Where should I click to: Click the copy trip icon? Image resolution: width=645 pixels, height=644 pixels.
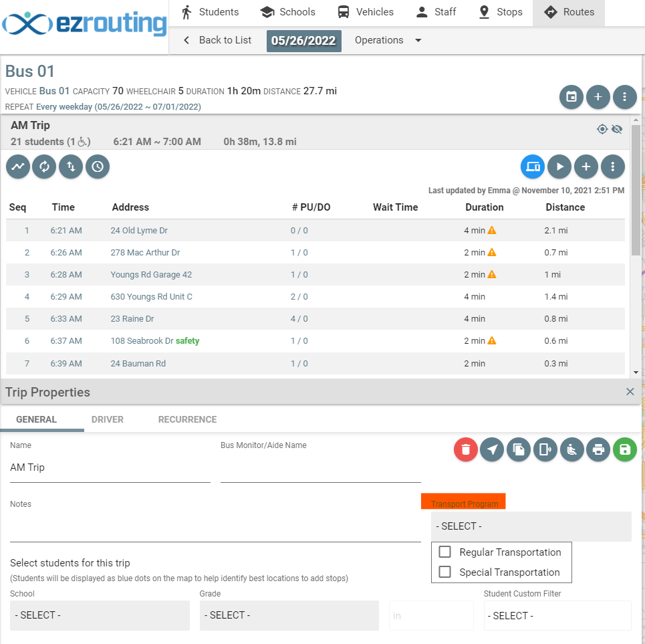(x=519, y=449)
